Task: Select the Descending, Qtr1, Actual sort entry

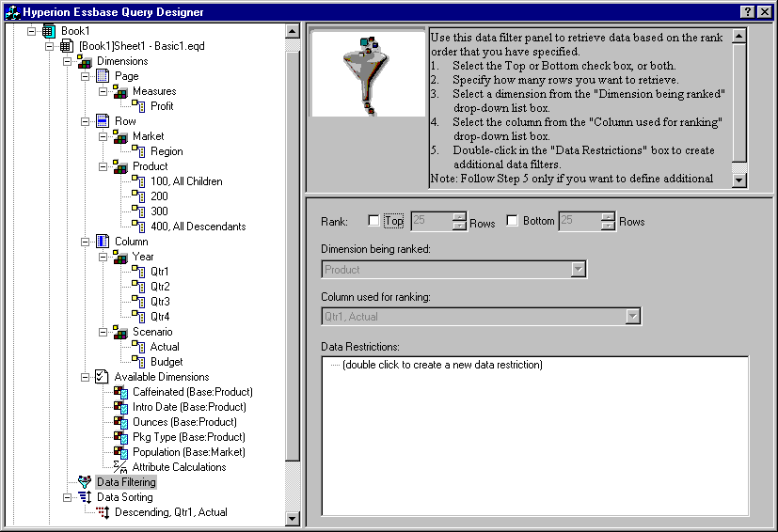Action: click(x=170, y=512)
